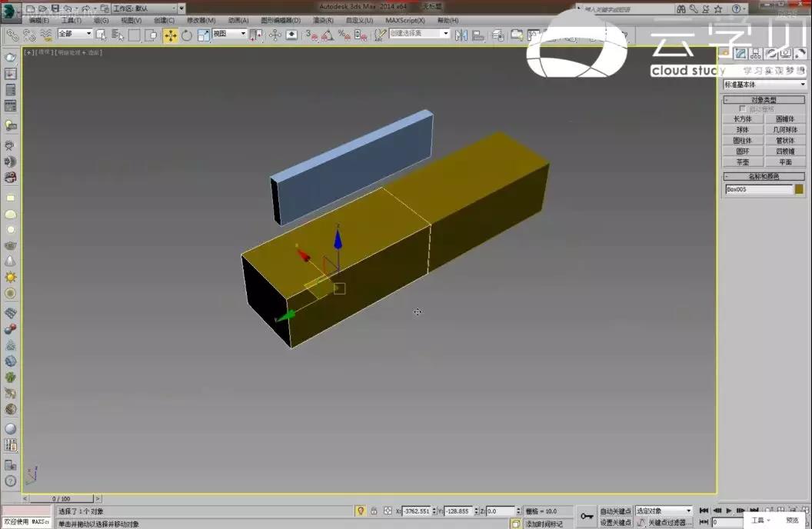Open the 修改器(M) menu
Image resolution: width=812 pixels, height=529 pixels.
(x=201, y=21)
